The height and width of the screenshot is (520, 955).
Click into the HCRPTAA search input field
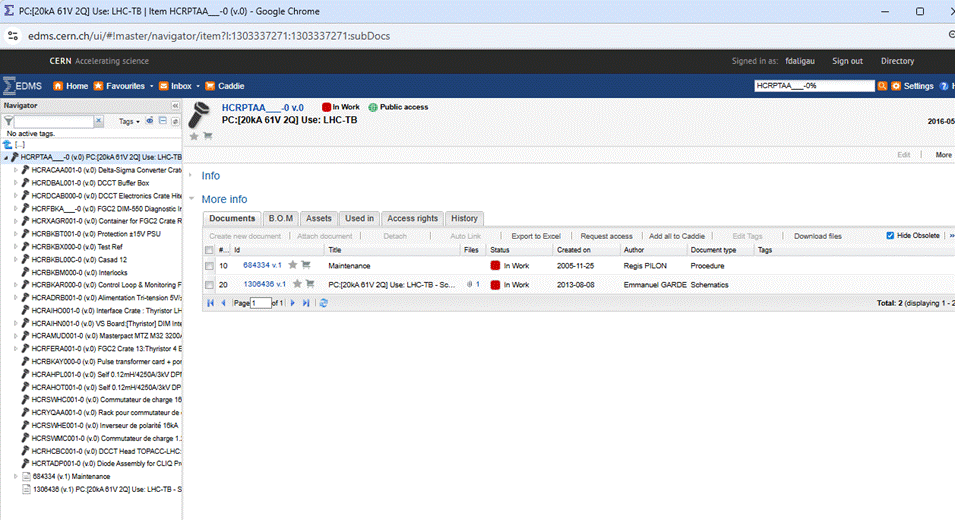tap(814, 86)
